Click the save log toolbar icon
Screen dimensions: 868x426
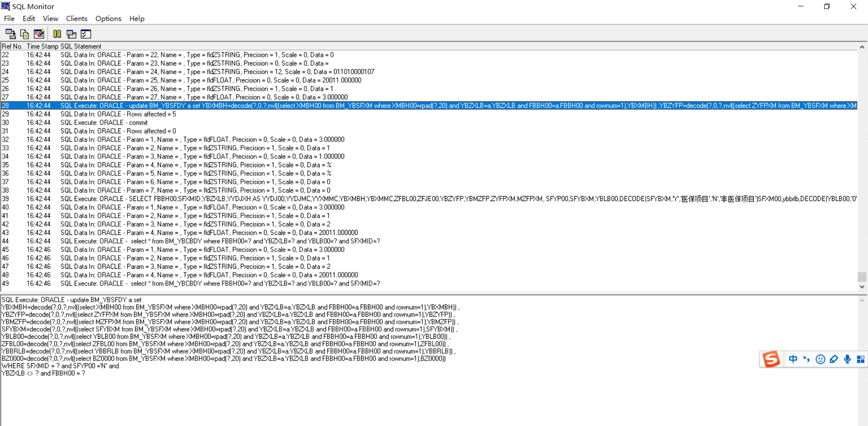click(10, 34)
